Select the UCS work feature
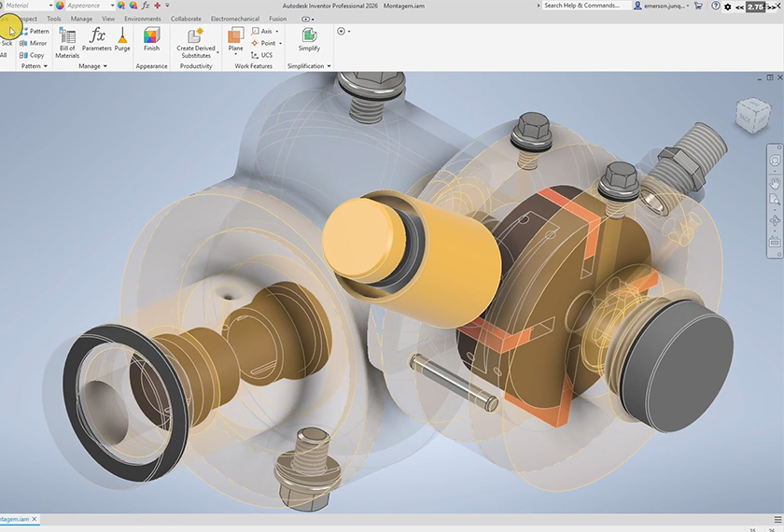The width and height of the screenshot is (784, 532). click(x=261, y=55)
